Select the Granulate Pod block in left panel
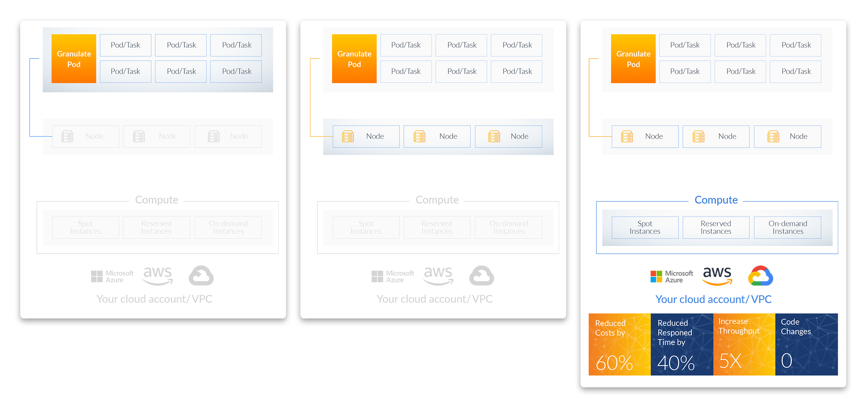 click(x=74, y=59)
